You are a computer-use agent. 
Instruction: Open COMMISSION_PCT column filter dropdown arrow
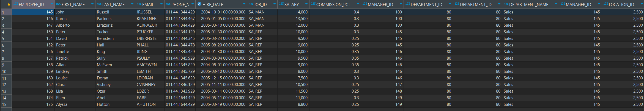358,4
